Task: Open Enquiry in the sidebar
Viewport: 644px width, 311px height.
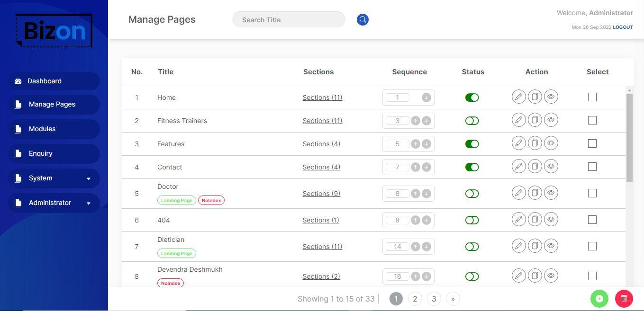Action: point(41,153)
